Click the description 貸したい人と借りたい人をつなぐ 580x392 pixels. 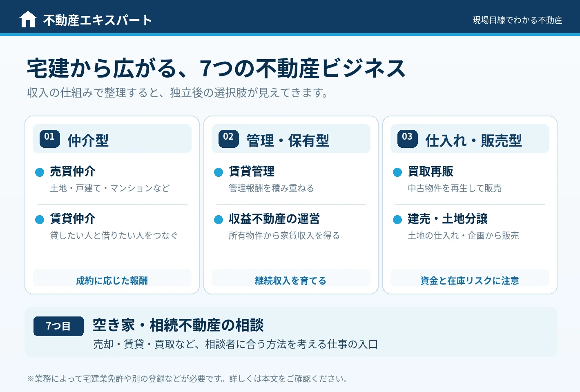pyautogui.click(x=114, y=236)
